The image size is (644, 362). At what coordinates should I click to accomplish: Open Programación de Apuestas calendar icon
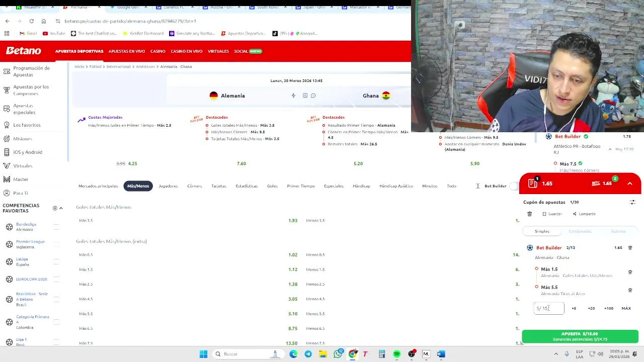7,71
